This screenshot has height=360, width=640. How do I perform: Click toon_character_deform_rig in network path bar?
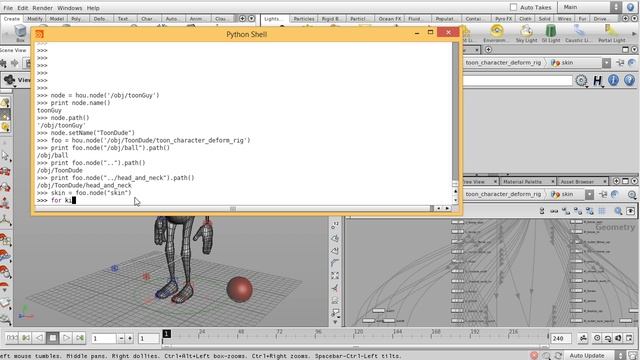(503, 194)
